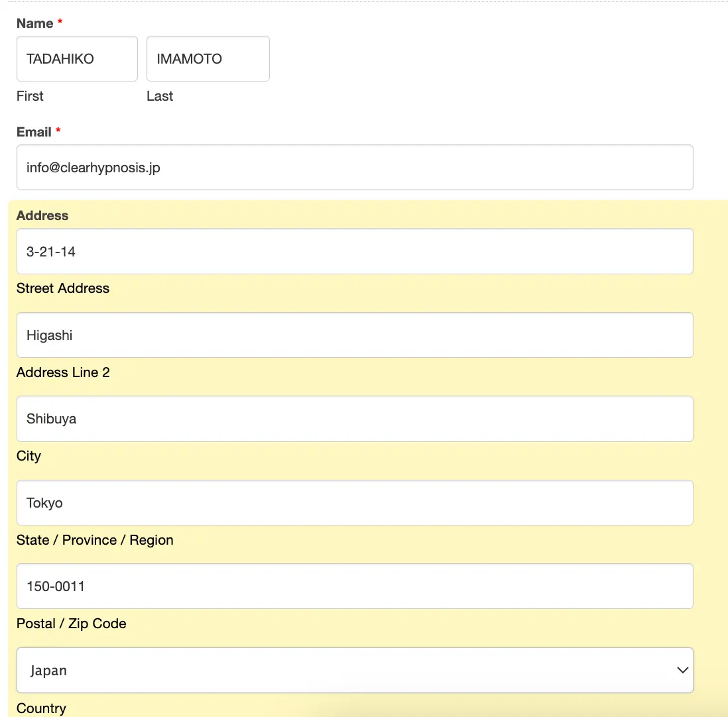Focus the First name field containing TADAHIKO

[x=77, y=59]
